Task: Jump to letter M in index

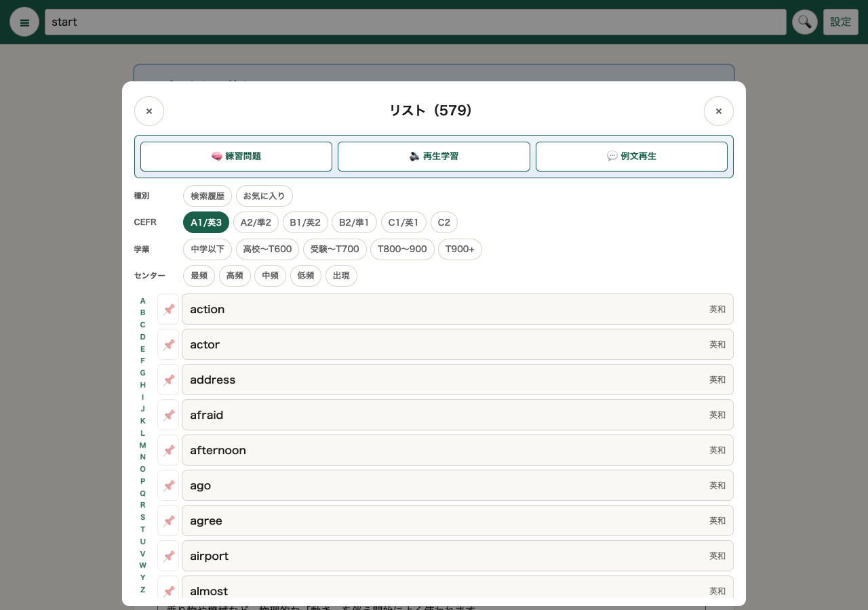Action: pos(142,445)
